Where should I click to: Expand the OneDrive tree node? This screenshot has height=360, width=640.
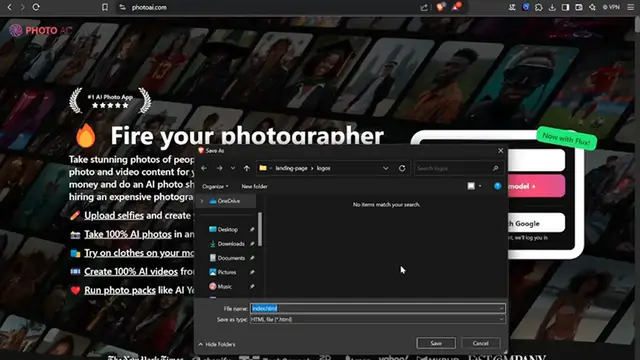click(202, 201)
